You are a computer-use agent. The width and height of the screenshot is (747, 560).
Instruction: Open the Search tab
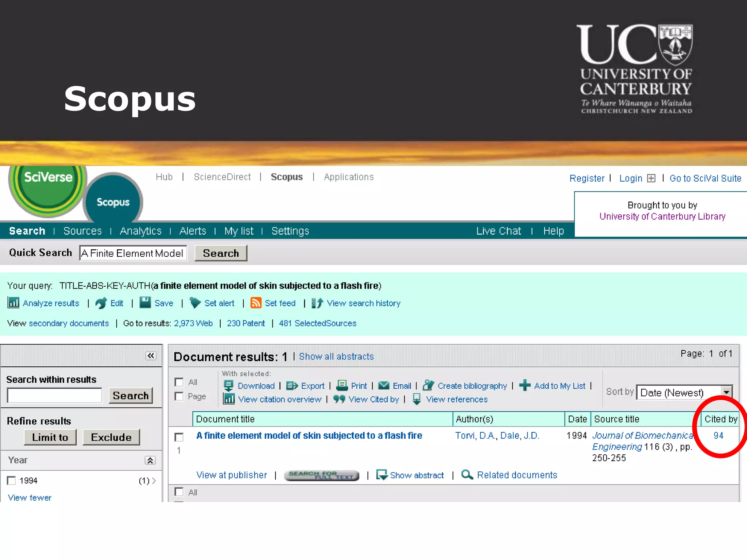[x=27, y=231]
